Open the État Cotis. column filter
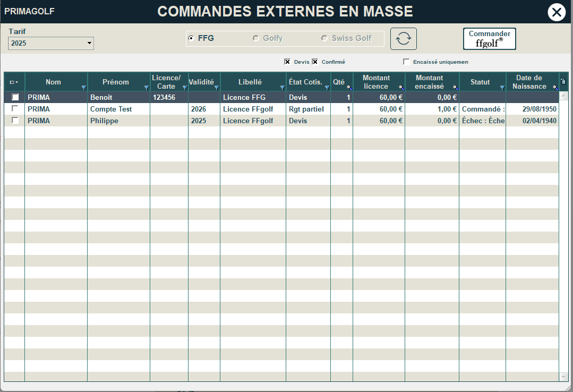Viewport: 573px width, 392px height. (x=327, y=88)
